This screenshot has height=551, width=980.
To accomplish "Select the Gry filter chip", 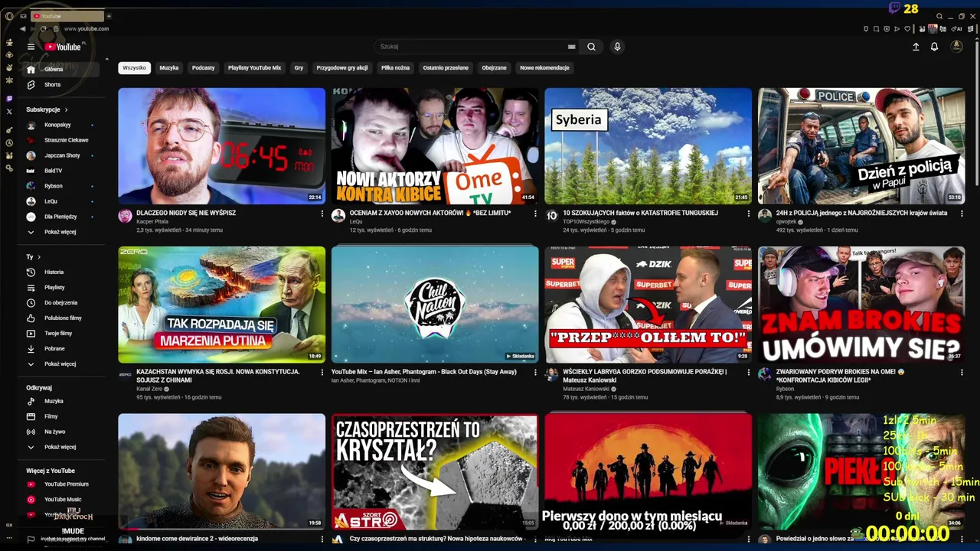I will 299,68.
